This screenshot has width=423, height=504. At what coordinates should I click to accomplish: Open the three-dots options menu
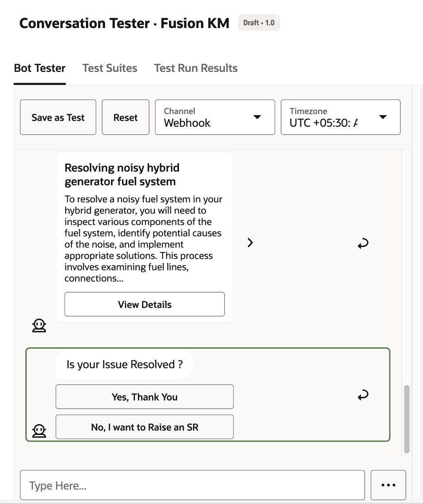[388, 485]
